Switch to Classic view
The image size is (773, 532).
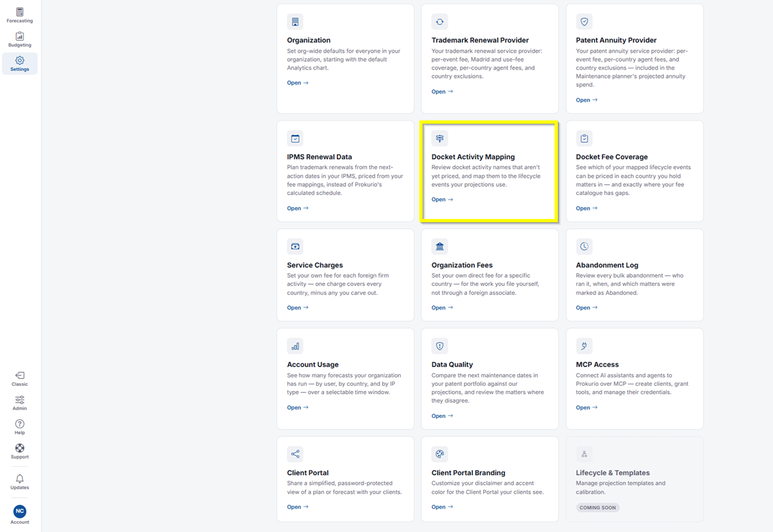pyautogui.click(x=19, y=379)
